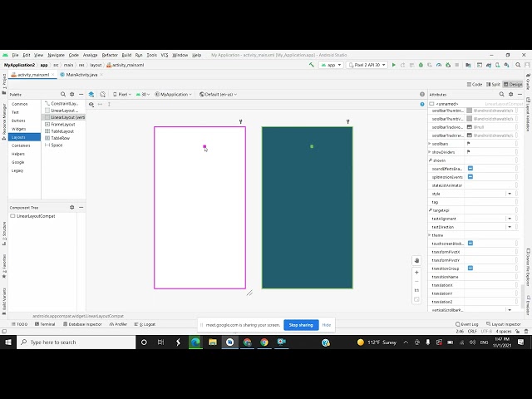Toggle the touchscreenBlocksFocus checkbox
The width and height of the screenshot is (532, 399).
470,244
